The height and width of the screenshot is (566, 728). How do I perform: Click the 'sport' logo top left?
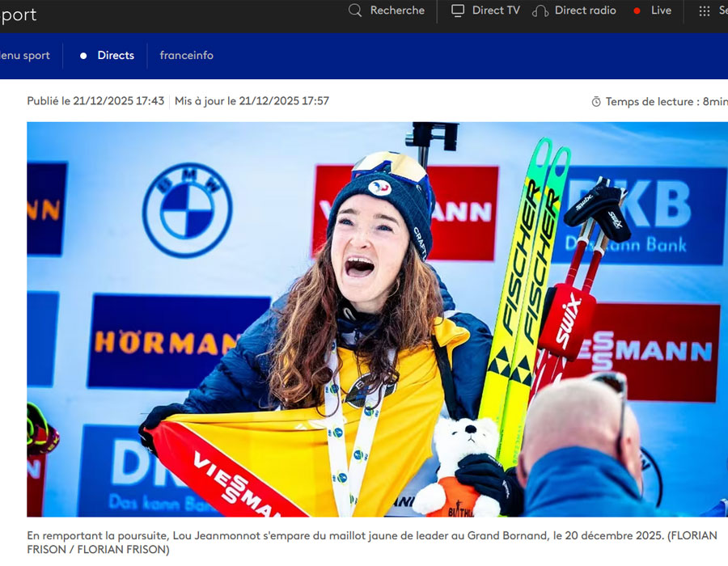pyautogui.click(x=18, y=14)
